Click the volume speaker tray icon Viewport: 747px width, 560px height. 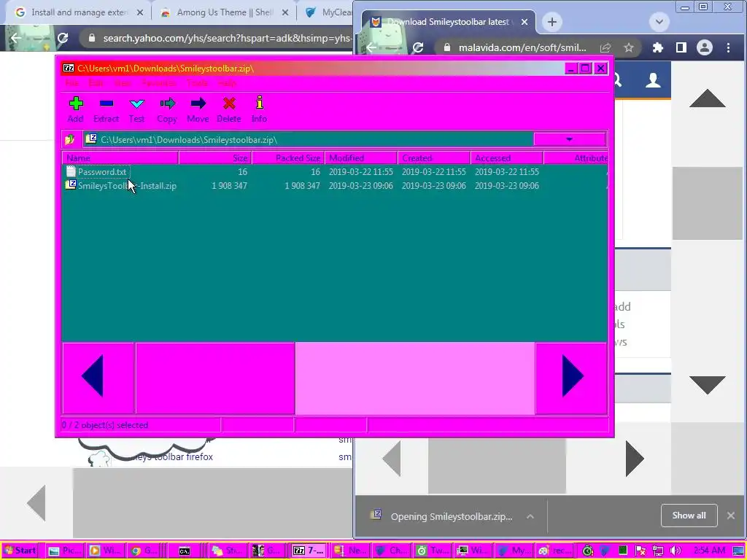pos(675,551)
